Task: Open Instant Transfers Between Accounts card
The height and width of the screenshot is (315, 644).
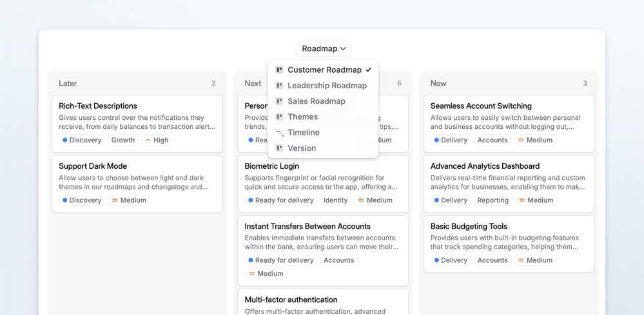Action: (323, 251)
